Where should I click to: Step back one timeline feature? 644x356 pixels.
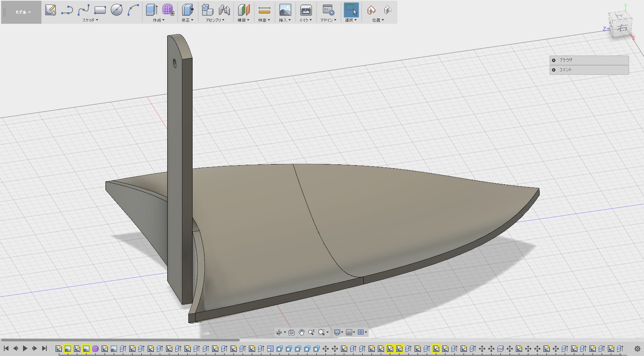point(16,348)
